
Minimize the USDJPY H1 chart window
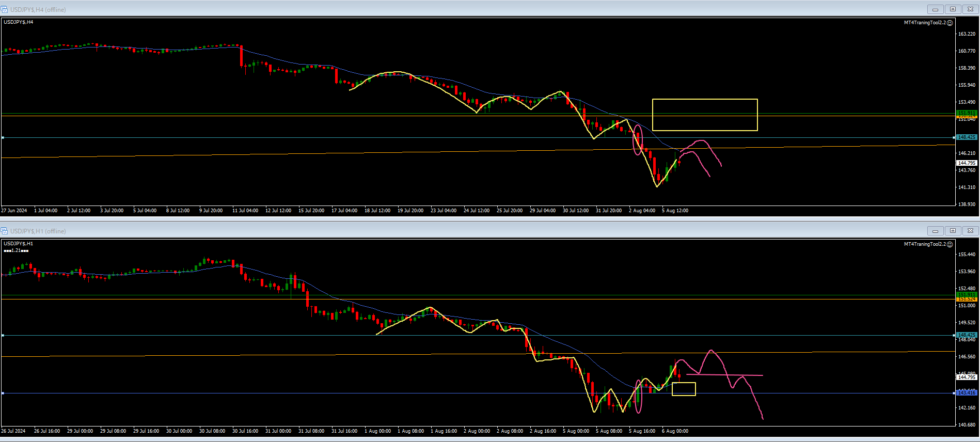(x=935, y=231)
